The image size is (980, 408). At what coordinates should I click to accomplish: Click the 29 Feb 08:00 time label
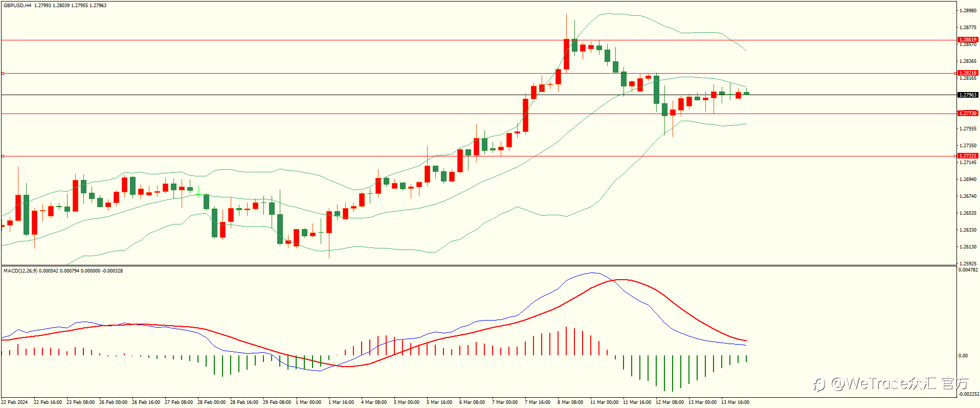pos(277,402)
